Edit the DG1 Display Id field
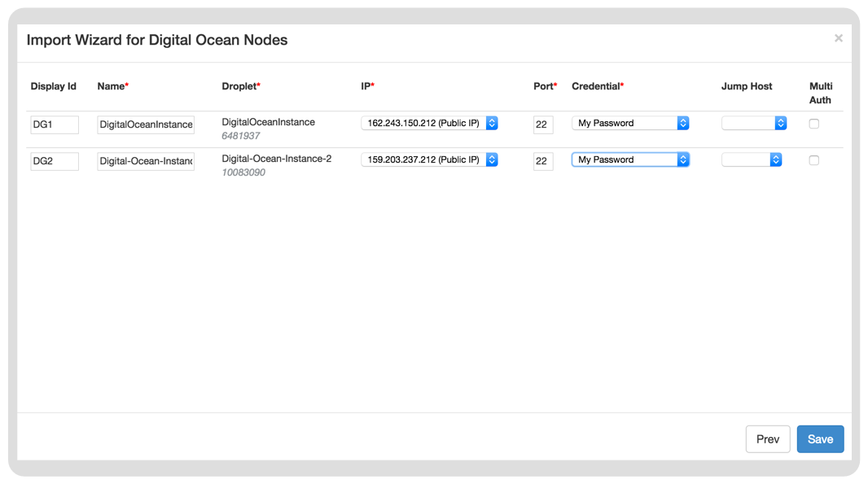The width and height of the screenshot is (868, 484). 55,124
